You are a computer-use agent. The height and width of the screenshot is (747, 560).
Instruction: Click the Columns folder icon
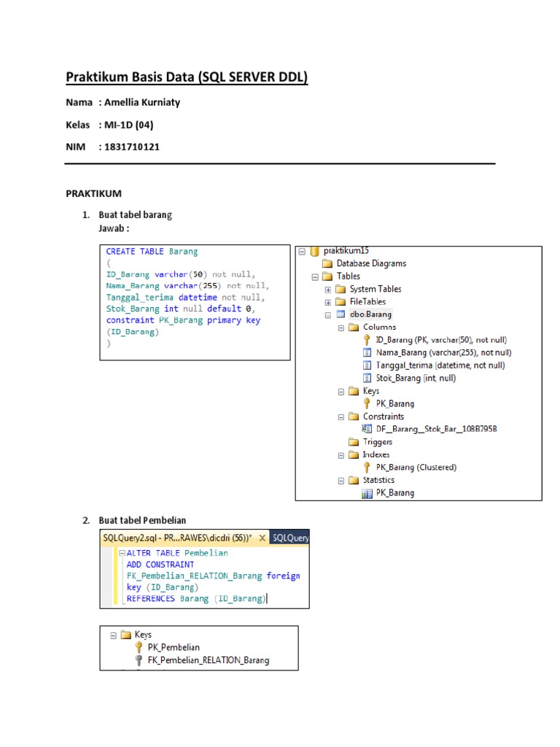pos(354,328)
